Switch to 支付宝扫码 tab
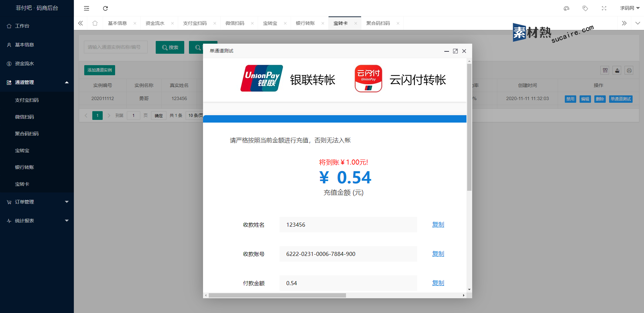 click(195, 23)
